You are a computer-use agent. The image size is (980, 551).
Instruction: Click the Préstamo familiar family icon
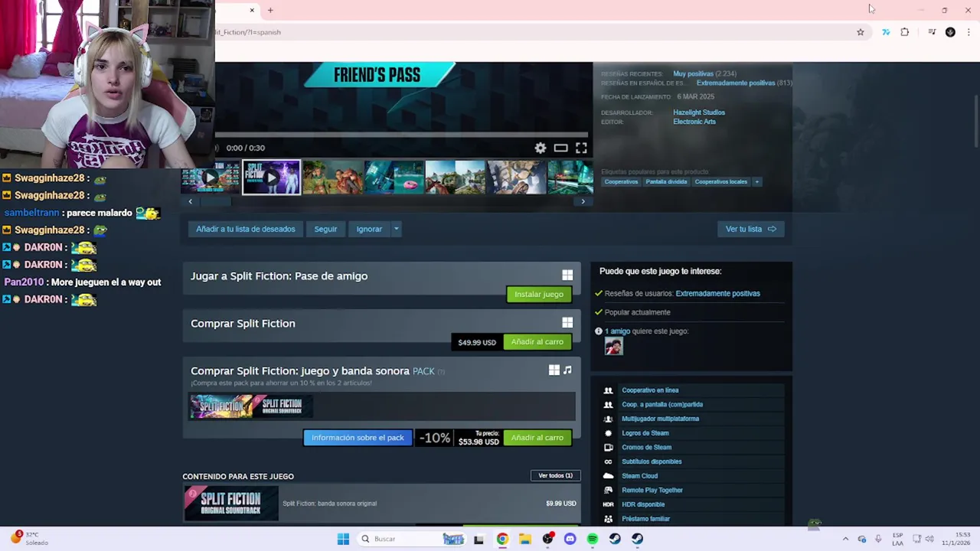(x=609, y=519)
